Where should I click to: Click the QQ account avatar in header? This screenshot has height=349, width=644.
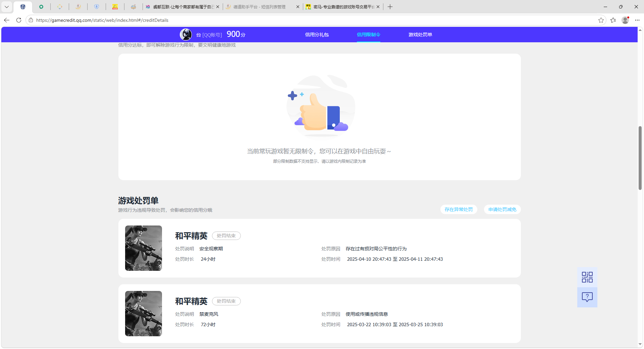186,35
